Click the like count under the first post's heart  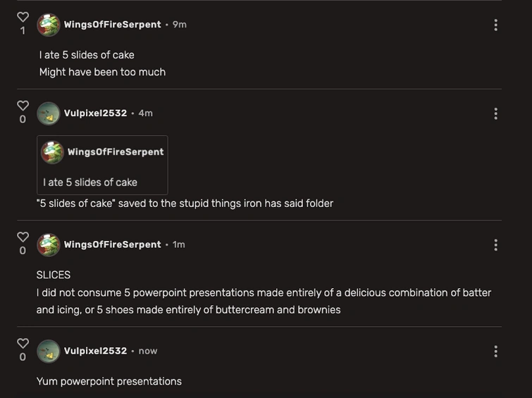coord(23,31)
